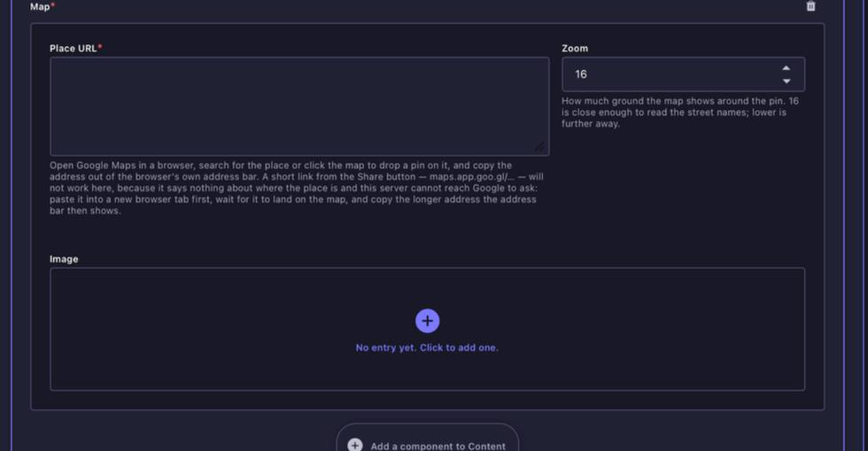Focus the Zoom number field showing 16
This screenshot has height=451, width=868.
[683, 74]
